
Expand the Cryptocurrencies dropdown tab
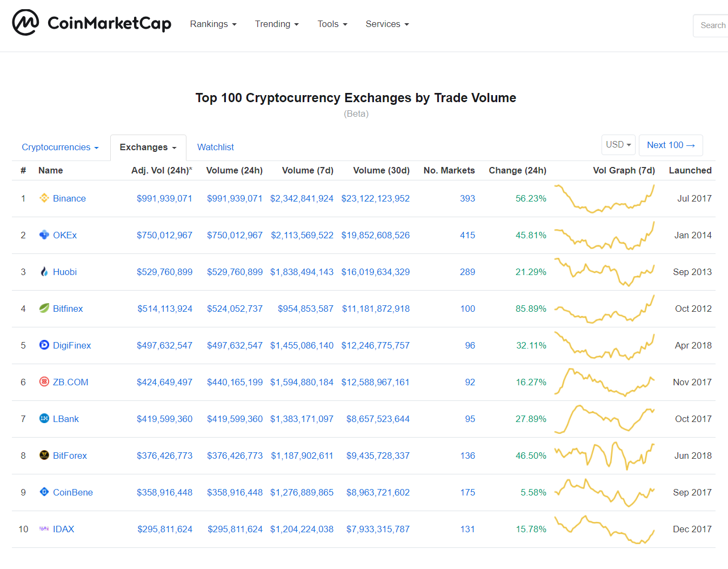point(60,148)
